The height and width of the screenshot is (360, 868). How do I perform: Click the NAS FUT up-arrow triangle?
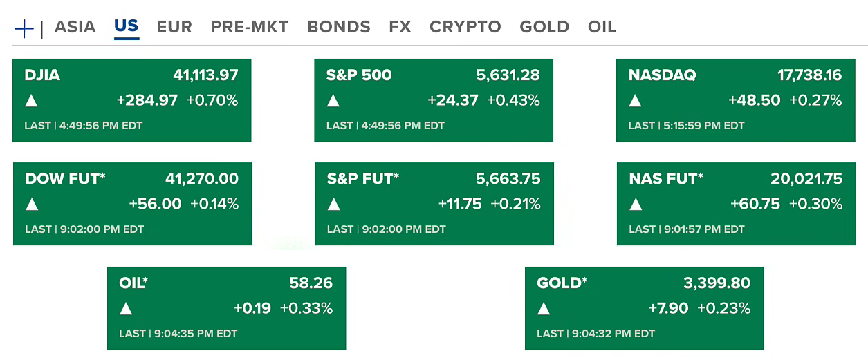636,205
